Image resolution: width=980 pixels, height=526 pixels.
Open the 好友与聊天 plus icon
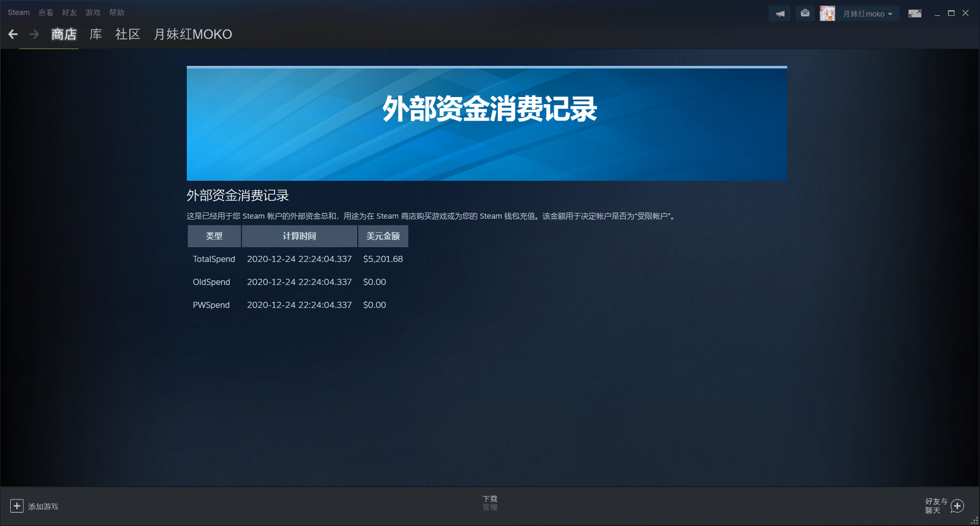(958, 506)
